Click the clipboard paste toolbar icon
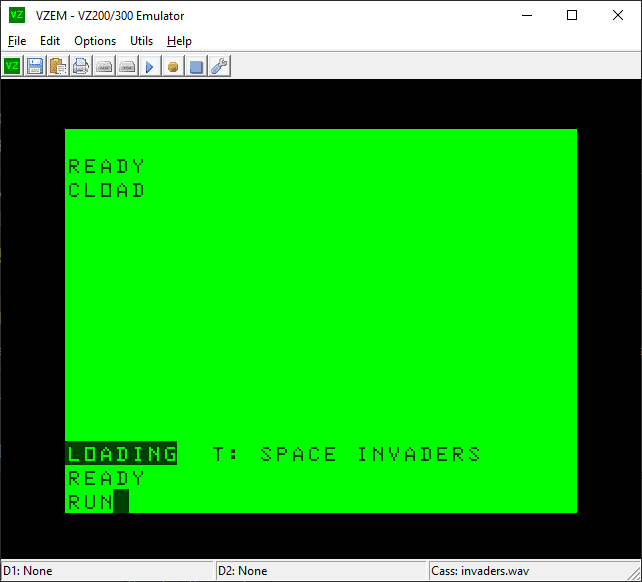Viewport: 642px width, 582px height. 58,66
